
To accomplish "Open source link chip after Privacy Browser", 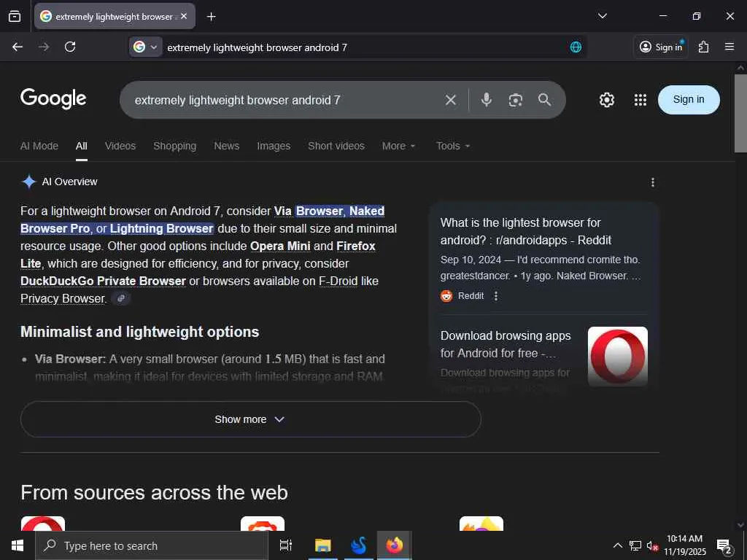I will click(x=121, y=298).
